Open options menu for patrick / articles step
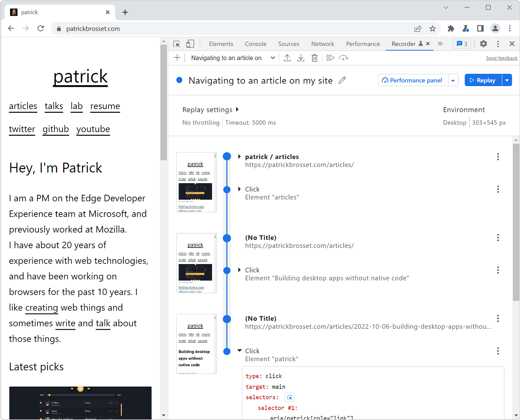This screenshot has height=420, width=520. (498, 157)
